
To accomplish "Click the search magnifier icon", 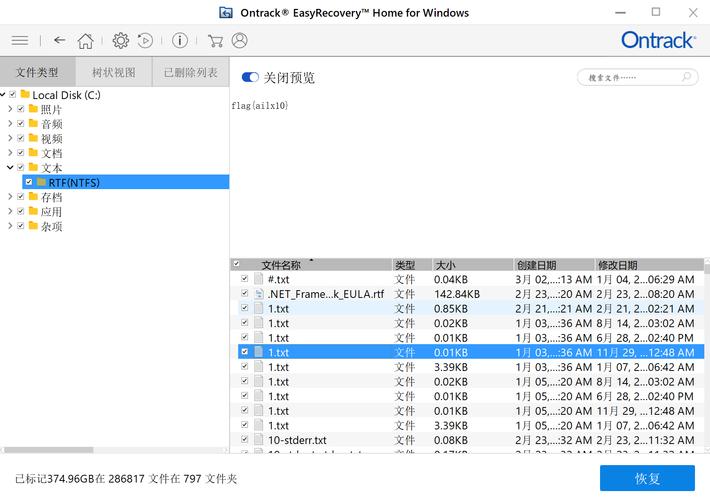I will click(686, 77).
